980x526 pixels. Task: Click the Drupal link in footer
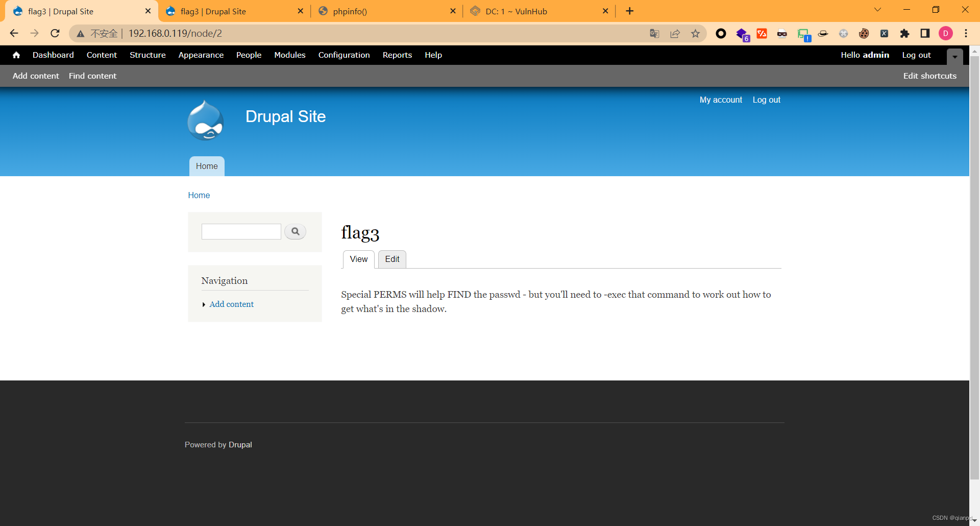pyautogui.click(x=240, y=445)
